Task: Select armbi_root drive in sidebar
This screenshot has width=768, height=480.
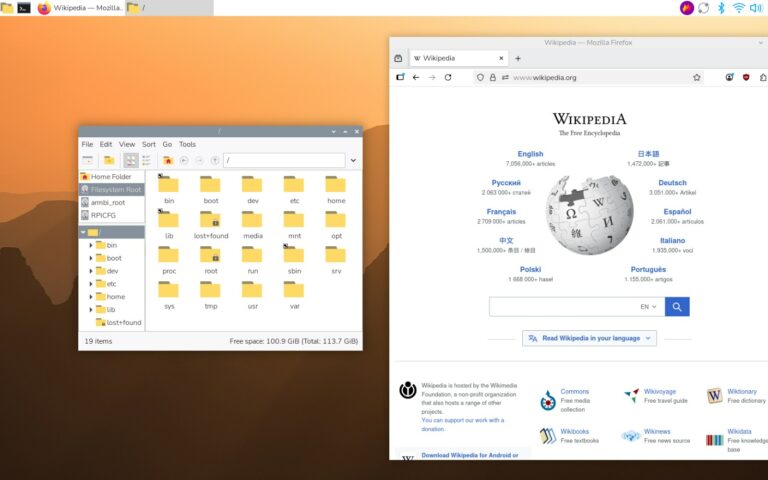Action: [112, 202]
